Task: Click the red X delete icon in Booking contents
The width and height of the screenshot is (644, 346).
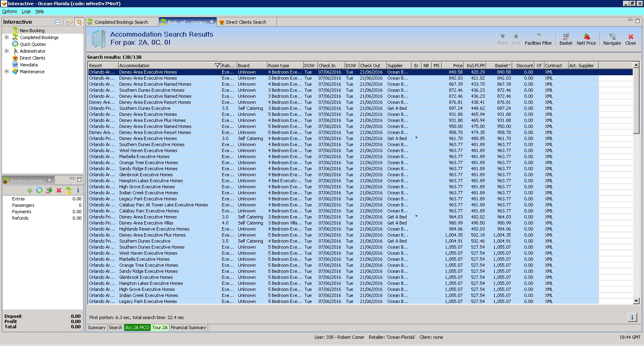Action: 59,190
